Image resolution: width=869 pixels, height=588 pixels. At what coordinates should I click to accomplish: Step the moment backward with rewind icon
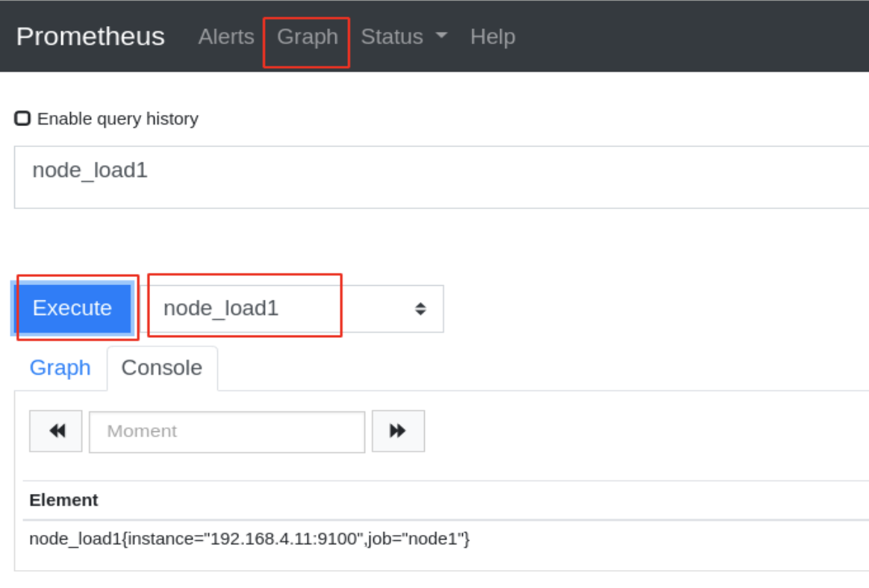point(56,431)
